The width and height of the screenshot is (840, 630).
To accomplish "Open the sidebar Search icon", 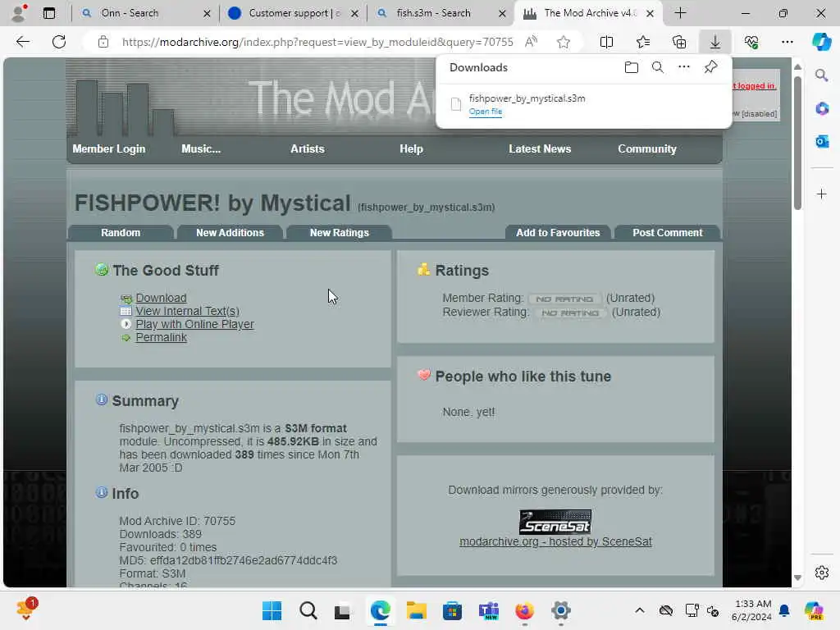I will (x=822, y=75).
